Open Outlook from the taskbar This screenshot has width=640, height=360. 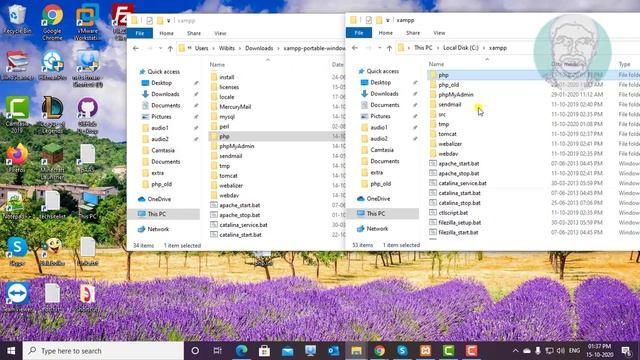coord(333,351)
